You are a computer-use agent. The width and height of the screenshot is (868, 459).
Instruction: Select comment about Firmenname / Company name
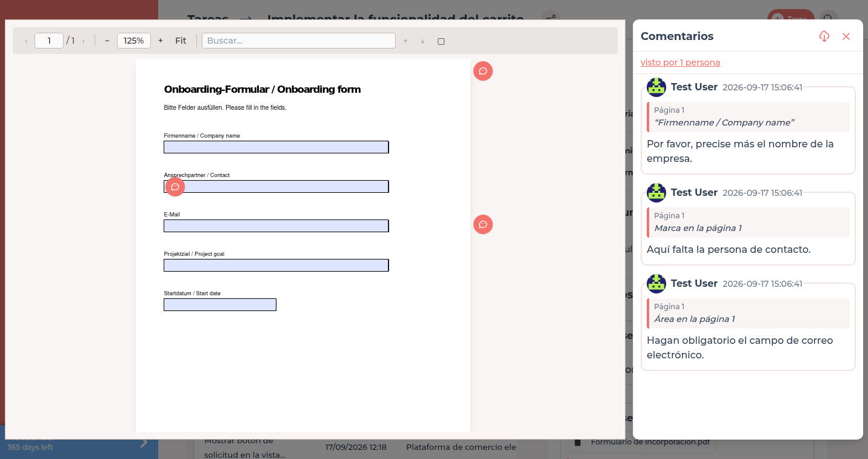[x=748, y=130]
